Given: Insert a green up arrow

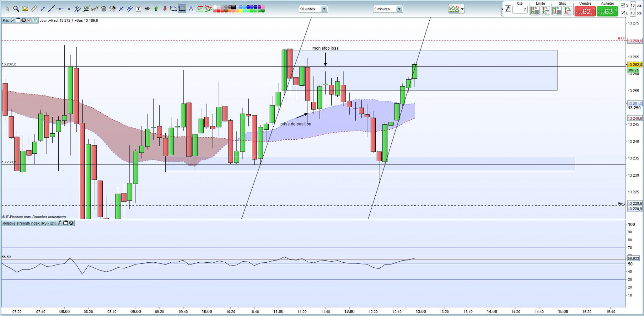Looking at the screenshot, I should coord(156,9).
